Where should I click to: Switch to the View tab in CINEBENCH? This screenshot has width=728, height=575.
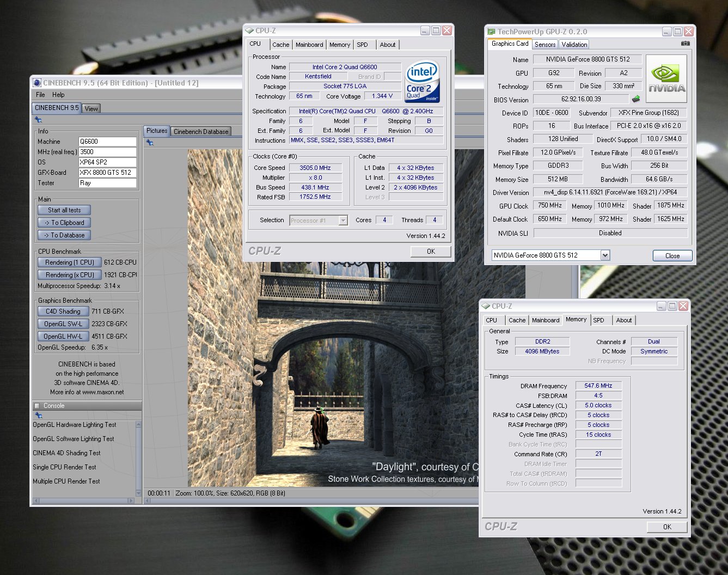click(91, 108)
